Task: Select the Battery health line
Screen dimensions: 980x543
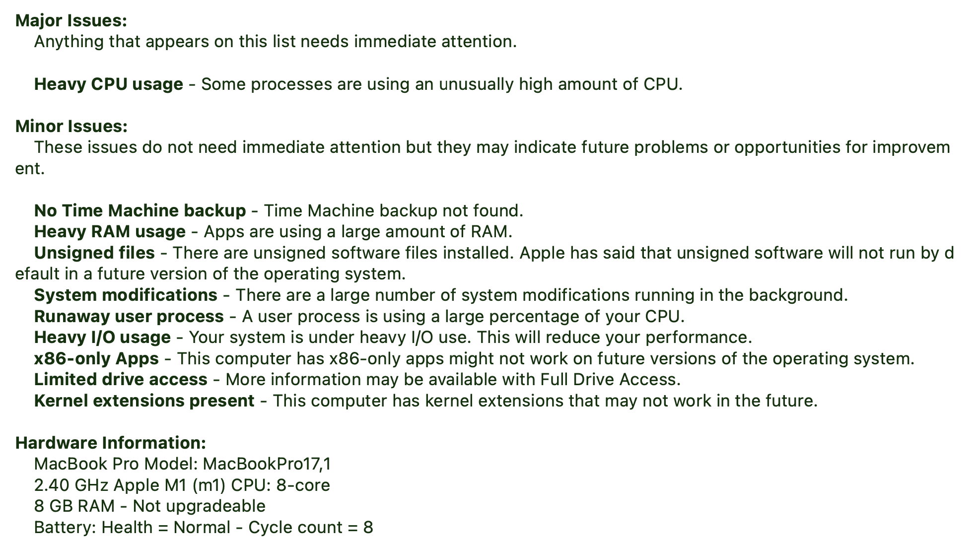Action: [204, 528]
